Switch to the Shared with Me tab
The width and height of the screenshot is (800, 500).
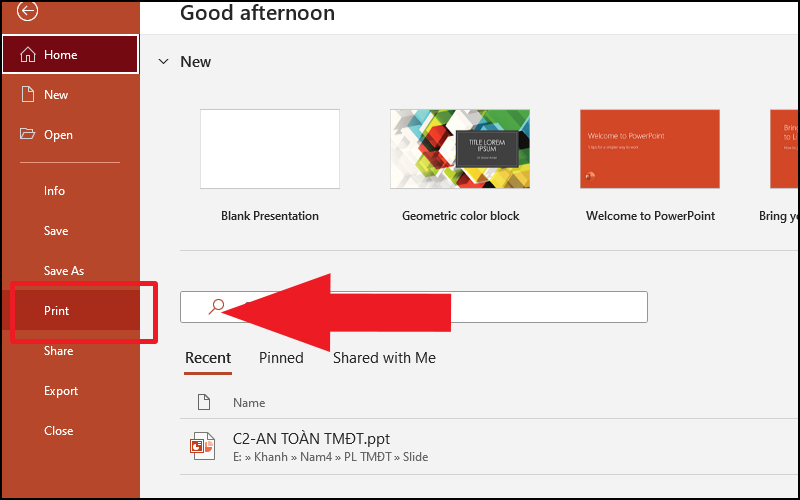(384, 358)
